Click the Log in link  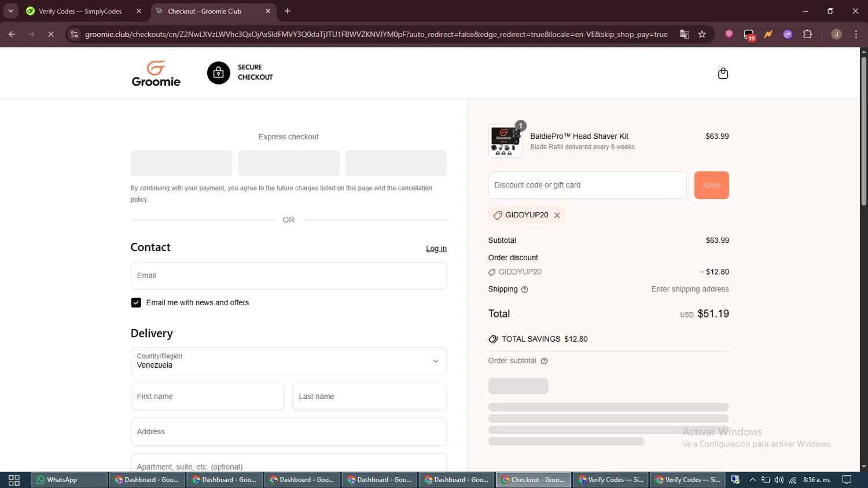[x=436, y=249]
